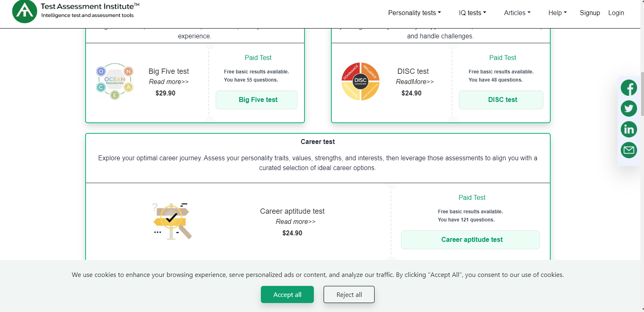Expand the Personality tests dropdown menu

[414, 13]
